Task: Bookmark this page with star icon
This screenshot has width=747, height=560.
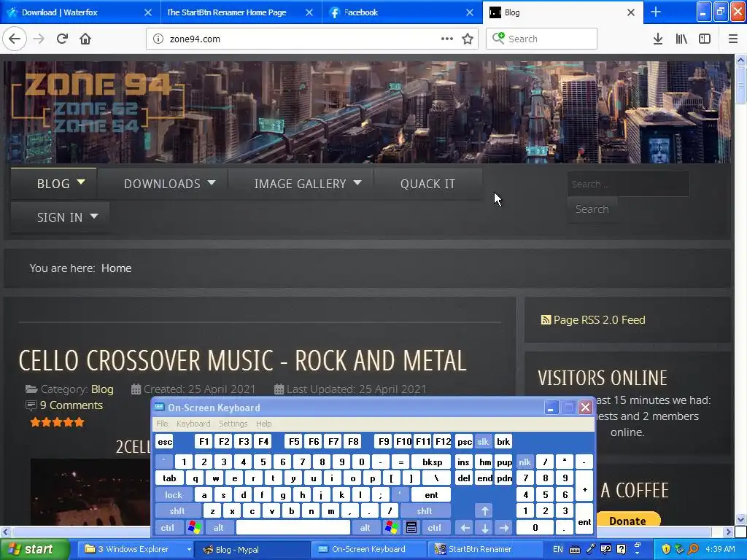Action: pos(468,39)
